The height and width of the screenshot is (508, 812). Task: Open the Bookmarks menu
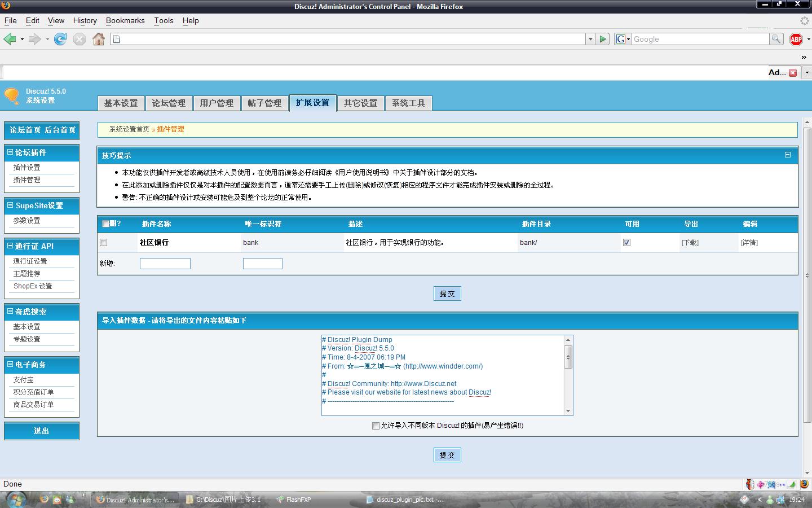pos(125,20)
